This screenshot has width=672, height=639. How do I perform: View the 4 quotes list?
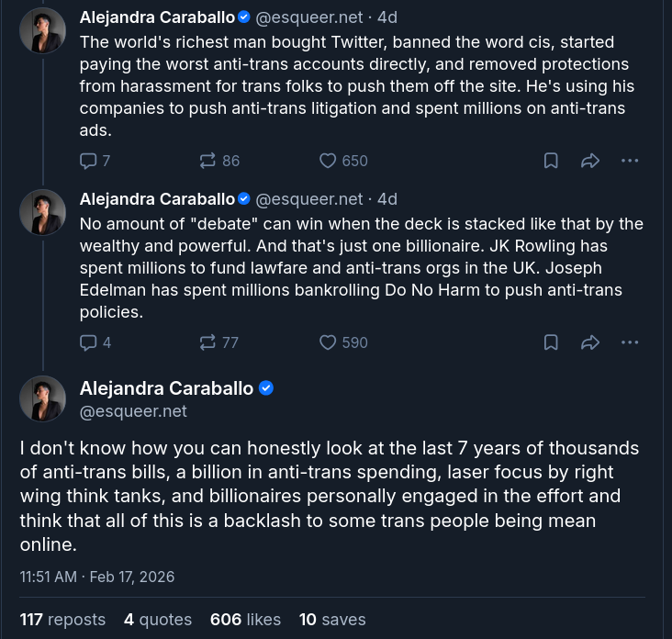[158, 620]
